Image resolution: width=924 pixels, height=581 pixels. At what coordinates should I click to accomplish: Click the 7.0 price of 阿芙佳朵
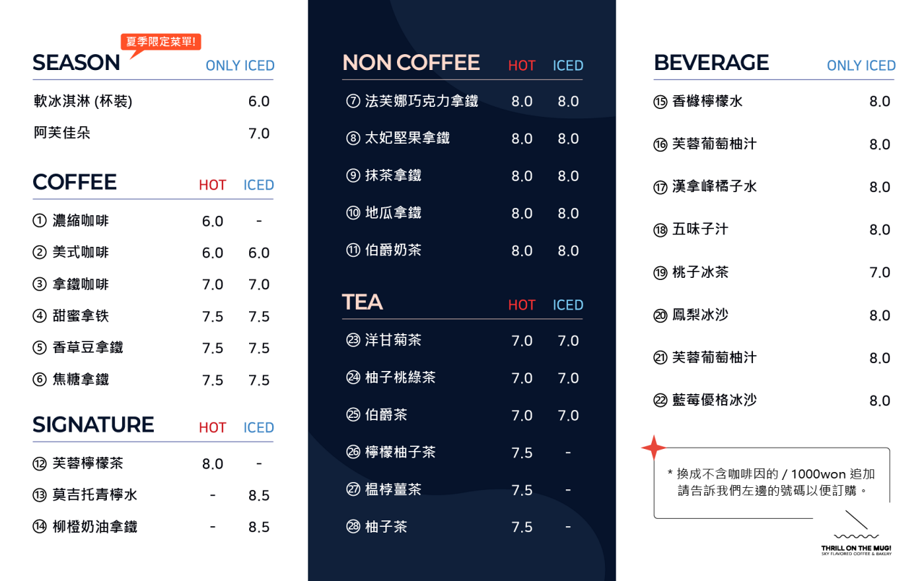258,134
